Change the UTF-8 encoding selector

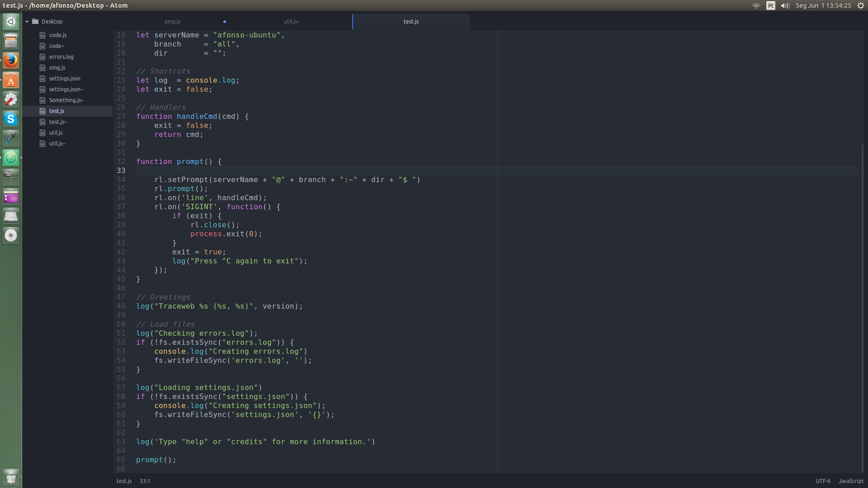coord(823,481)
